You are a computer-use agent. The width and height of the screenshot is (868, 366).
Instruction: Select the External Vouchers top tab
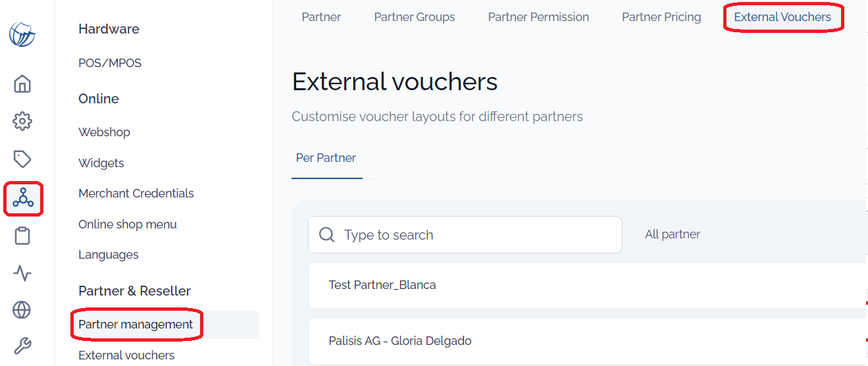(x=782, y=17)
